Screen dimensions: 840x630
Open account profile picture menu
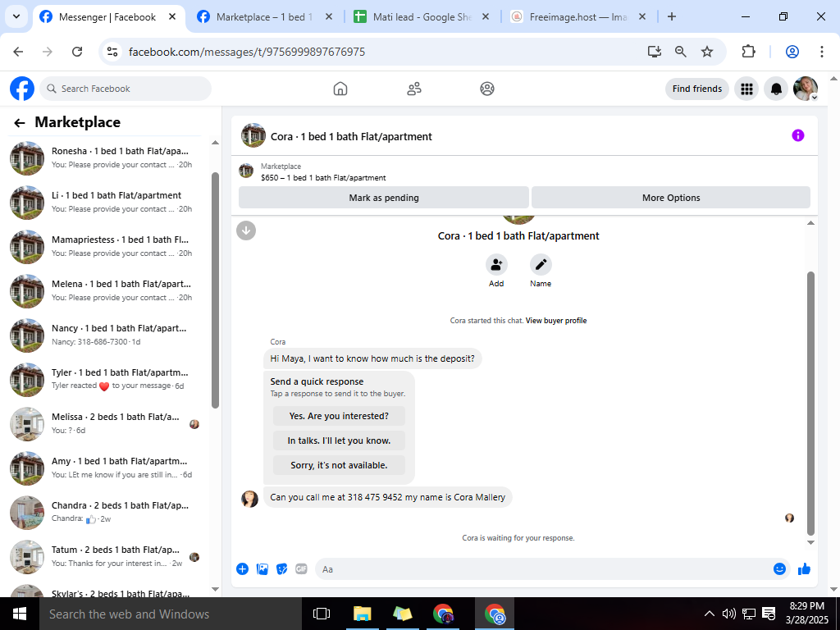pos(806,89)
